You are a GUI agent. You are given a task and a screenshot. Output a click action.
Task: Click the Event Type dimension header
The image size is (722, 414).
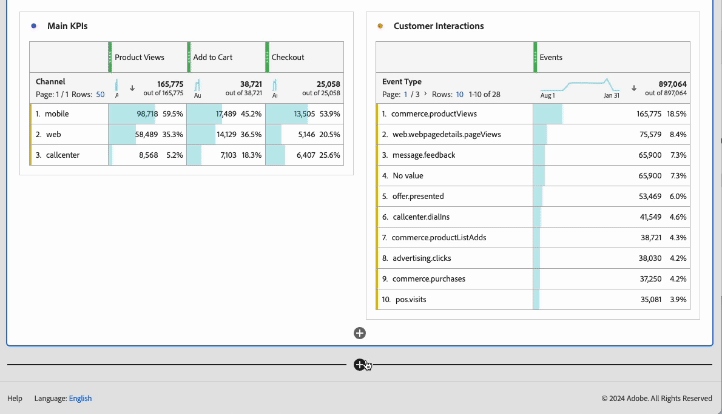point(402,82)
